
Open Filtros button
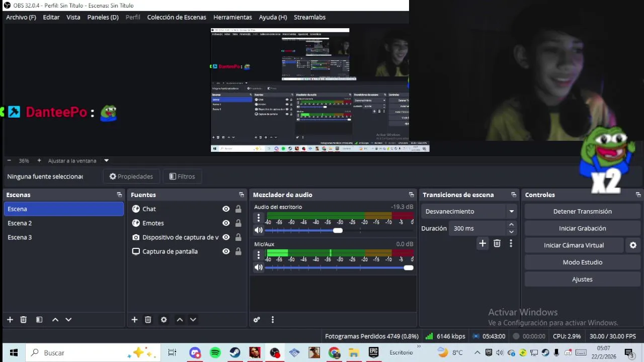click(182, 176)
